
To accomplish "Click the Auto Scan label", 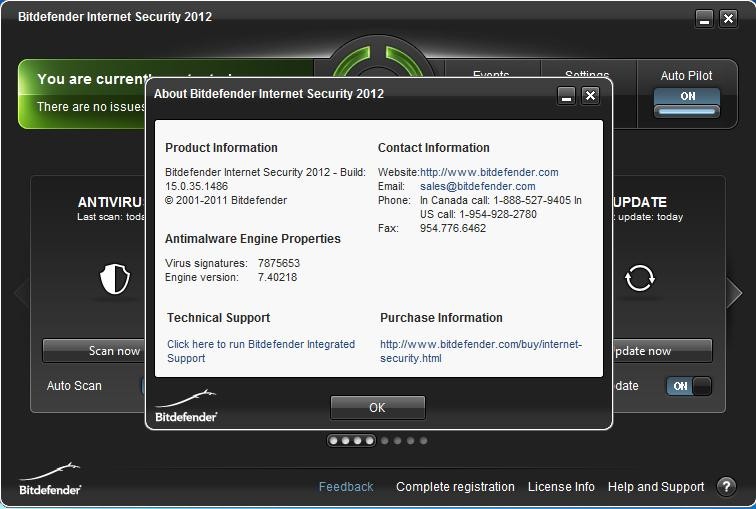I will 74,386.
